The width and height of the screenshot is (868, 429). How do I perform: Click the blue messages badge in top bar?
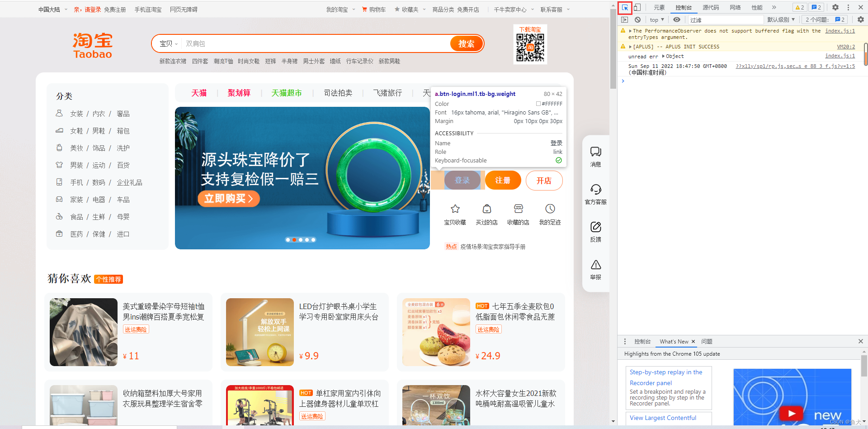coord(816,7)
